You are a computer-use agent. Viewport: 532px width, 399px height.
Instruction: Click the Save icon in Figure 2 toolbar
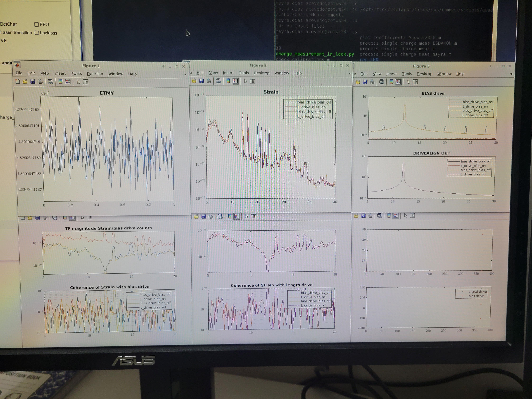[x=201, y=81]
